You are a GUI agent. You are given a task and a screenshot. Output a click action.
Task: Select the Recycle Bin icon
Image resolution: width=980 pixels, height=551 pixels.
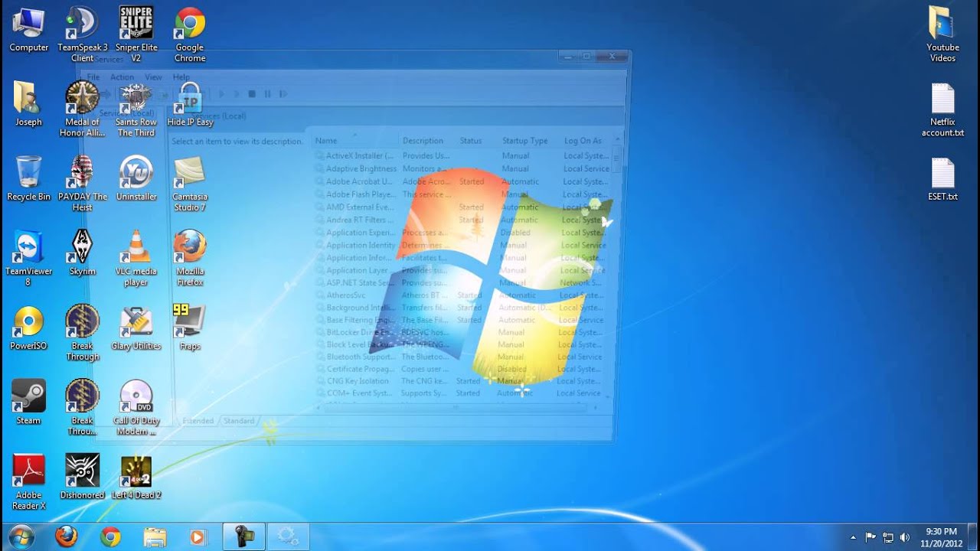(x=28, y=178)
